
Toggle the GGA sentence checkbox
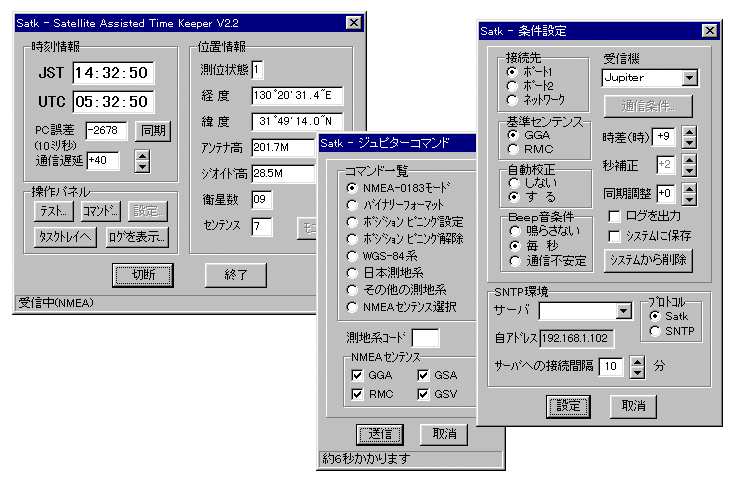point(357,375)
